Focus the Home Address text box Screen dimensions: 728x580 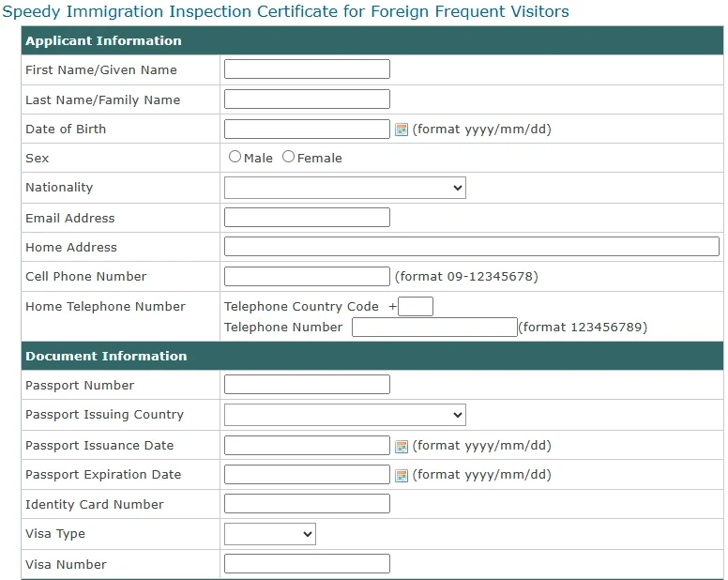[471, 247]
